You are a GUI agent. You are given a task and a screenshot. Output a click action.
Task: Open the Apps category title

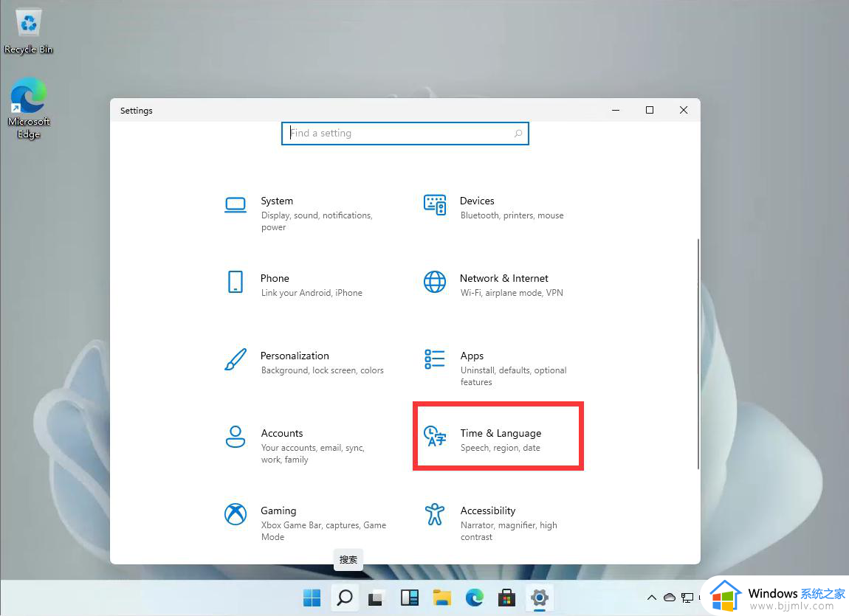pyautogui.click(x=472, y=356)
